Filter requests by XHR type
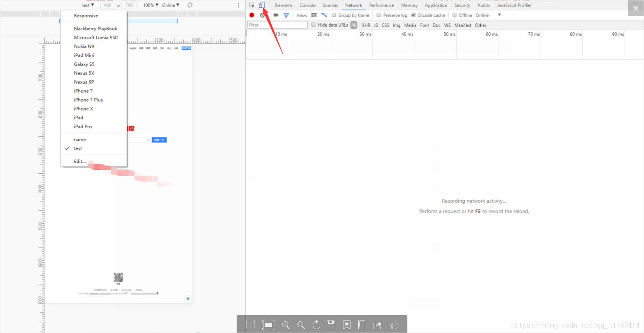Image resolution: width=644 pixels, height=333 pixels. click(366, 25)
